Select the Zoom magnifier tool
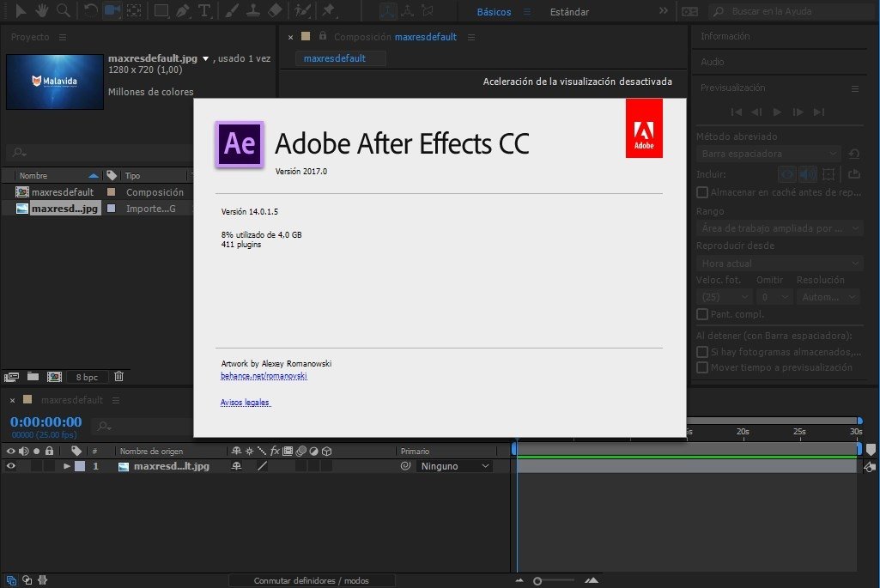Image resolution: width=880 pixels, height=588 pixels. click(x=63, y=10)
